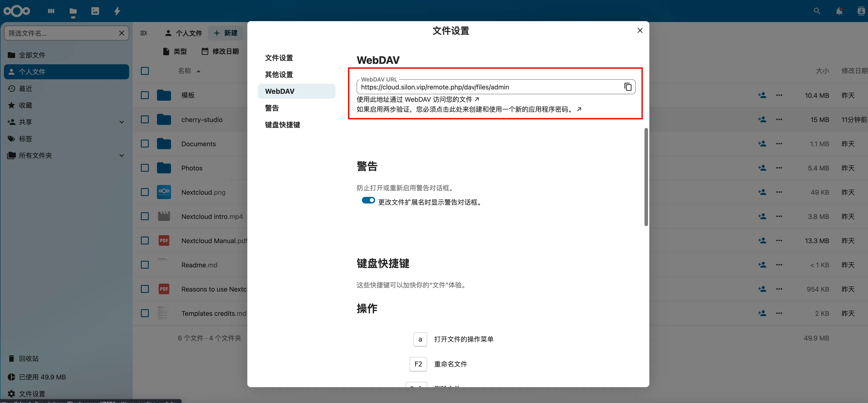
Task: Open the 新建 new file menu
Action: tap(225, 33)
